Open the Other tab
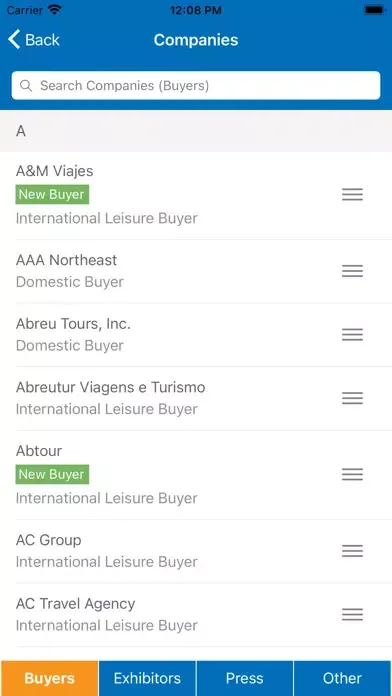Screen dimensions: 392x696 [x=342, y=678]
